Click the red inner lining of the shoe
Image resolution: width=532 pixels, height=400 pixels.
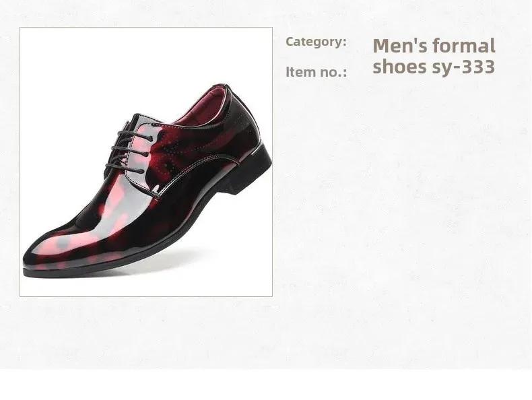(202, 109)
